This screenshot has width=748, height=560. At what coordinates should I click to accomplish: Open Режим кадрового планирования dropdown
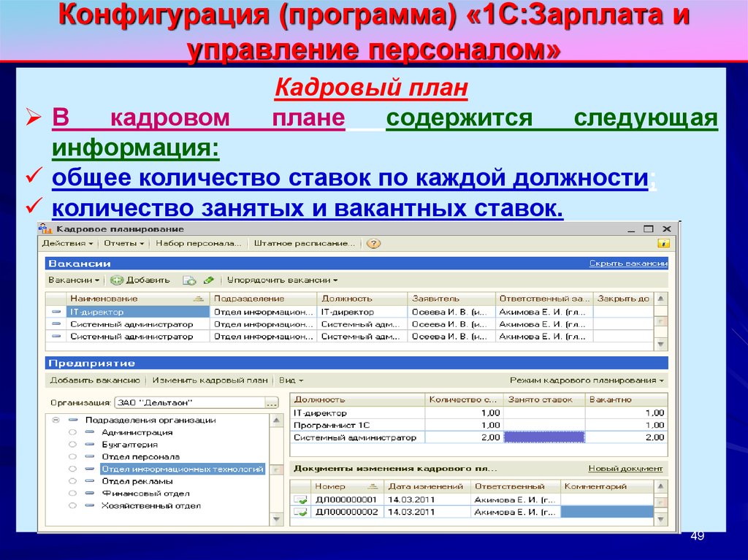587,380
